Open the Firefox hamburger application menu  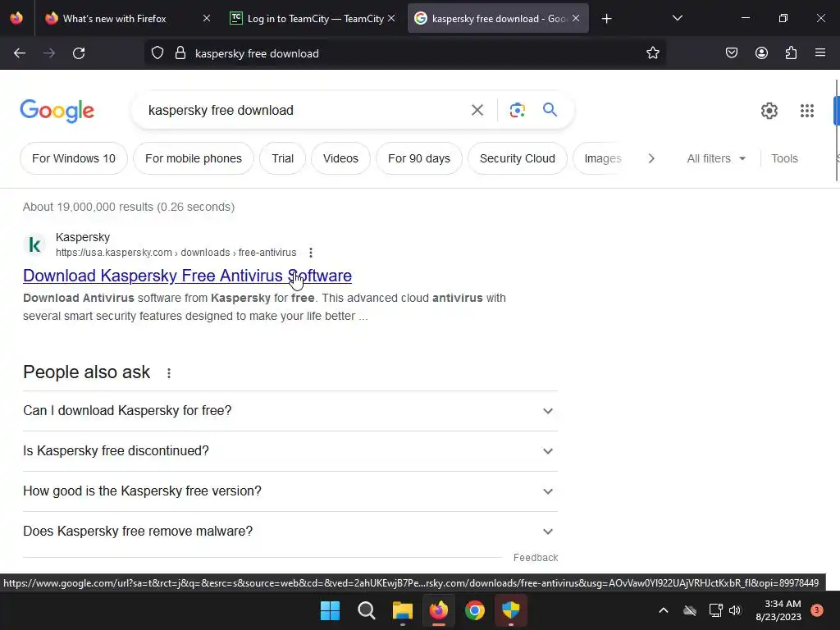coord(820,53)
